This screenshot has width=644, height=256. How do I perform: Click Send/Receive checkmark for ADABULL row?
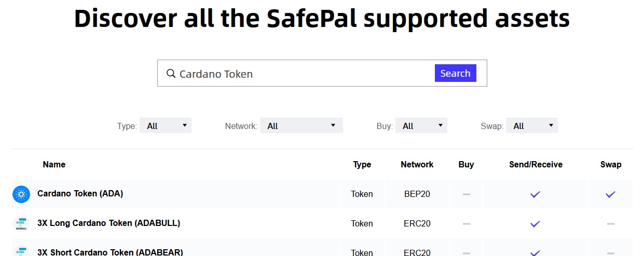tap(535, 224)
